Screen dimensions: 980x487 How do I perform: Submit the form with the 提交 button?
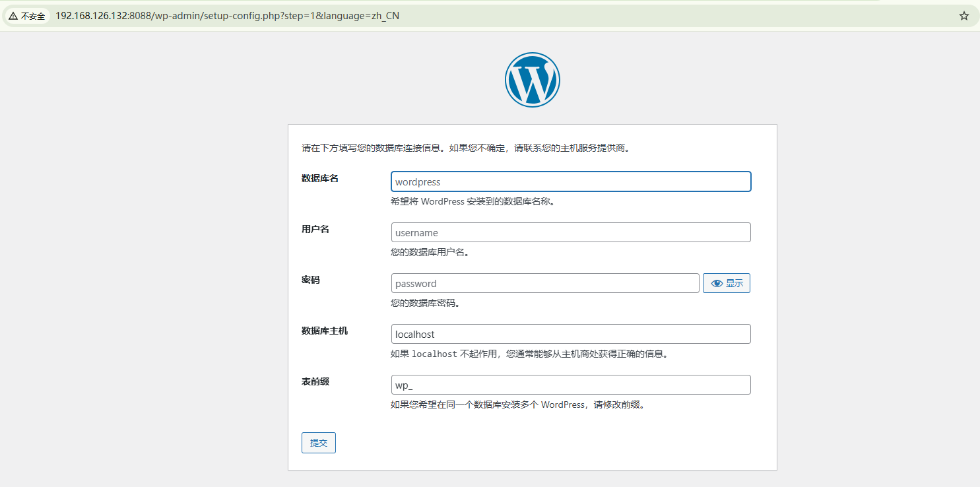pos(319,443)
